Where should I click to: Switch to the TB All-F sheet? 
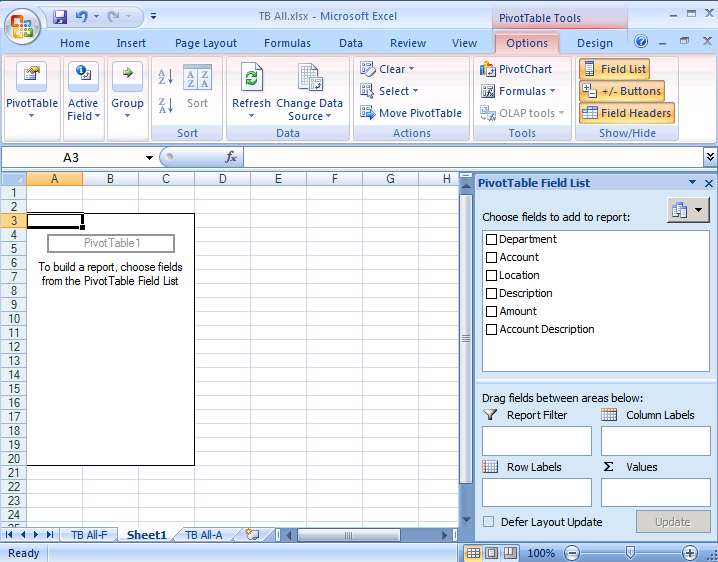pyautogui.click(x=89, y=535)
